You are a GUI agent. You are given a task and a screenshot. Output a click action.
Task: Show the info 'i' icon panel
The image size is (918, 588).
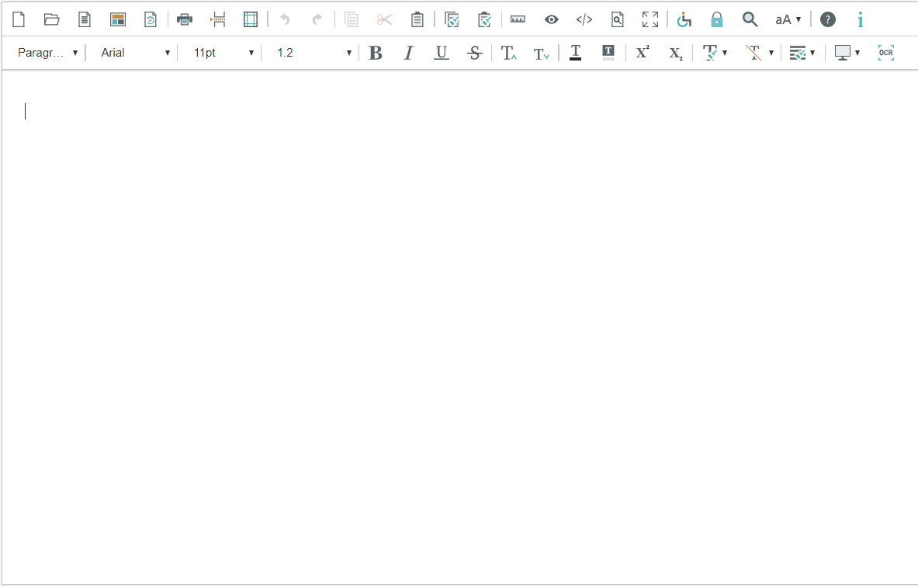tap(861, 19)
